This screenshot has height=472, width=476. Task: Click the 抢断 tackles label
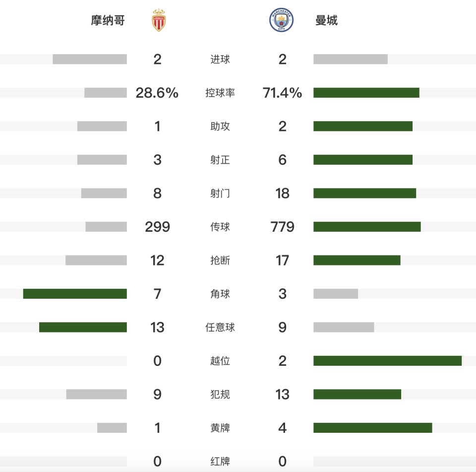pyautogui.click(x=220, y=261)
